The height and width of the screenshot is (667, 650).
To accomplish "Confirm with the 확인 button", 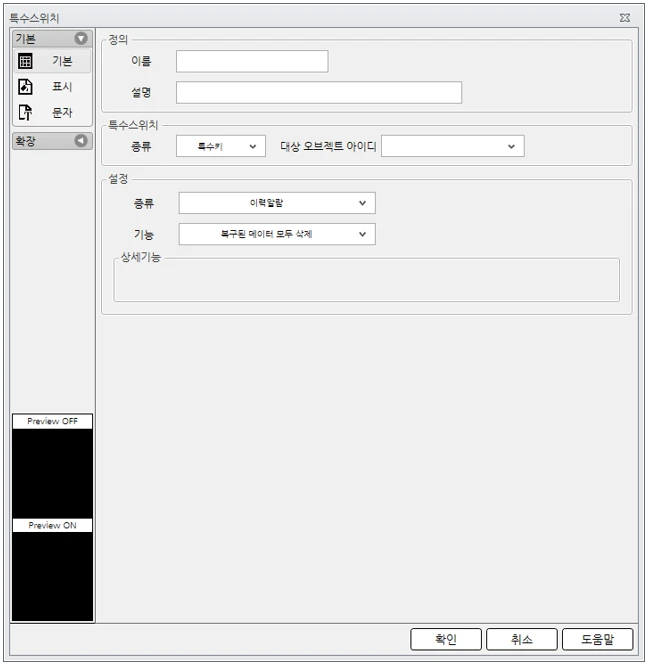I will pyautogui.click(x=447, y=640).
